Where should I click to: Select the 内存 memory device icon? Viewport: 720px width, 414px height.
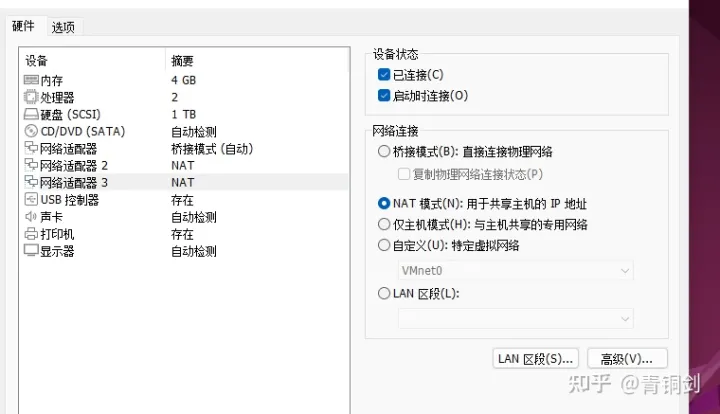pyautogui.click(x=30, y=80)
